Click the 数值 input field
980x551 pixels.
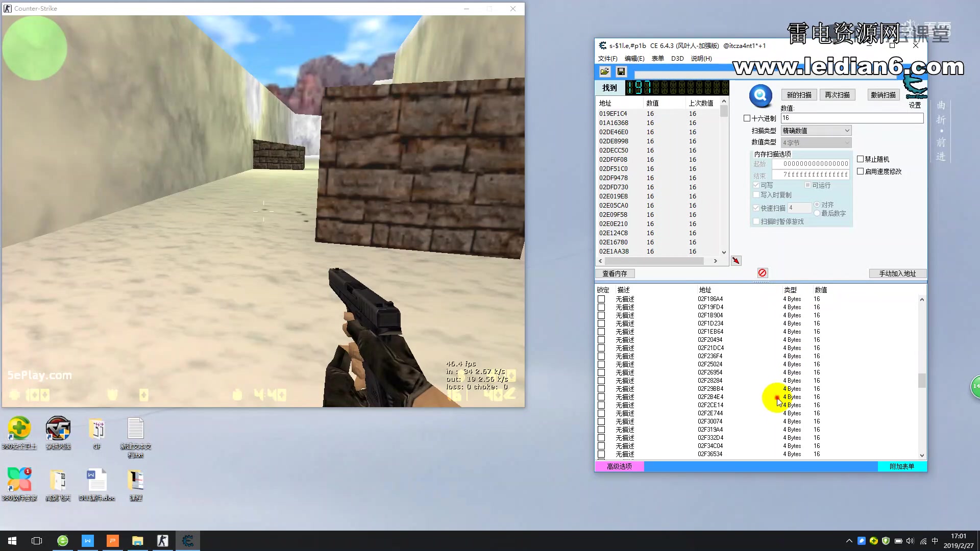[x=851, y=118]
